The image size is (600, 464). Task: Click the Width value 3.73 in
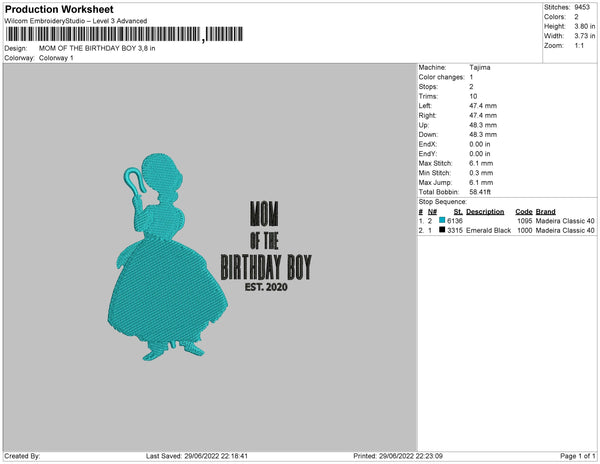584,36
